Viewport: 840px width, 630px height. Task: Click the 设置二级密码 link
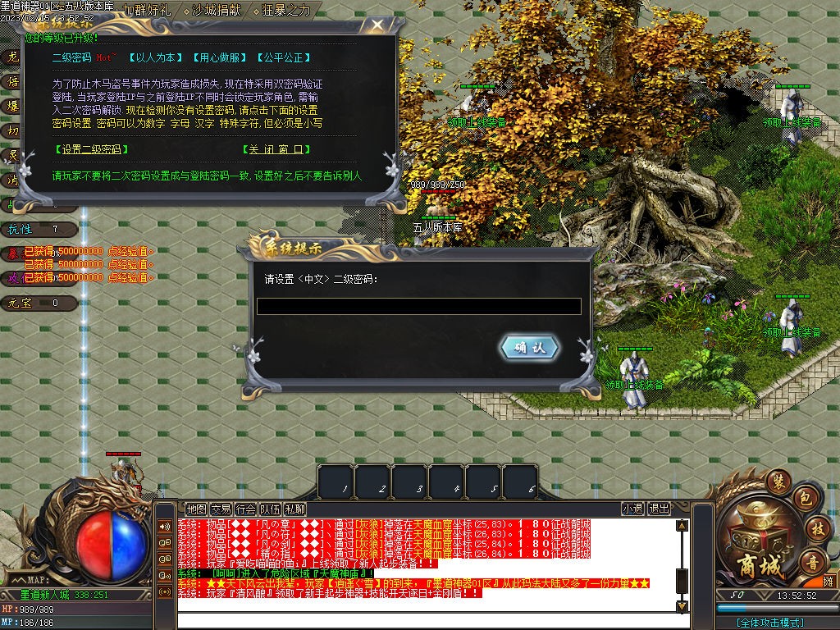(92, 149)
